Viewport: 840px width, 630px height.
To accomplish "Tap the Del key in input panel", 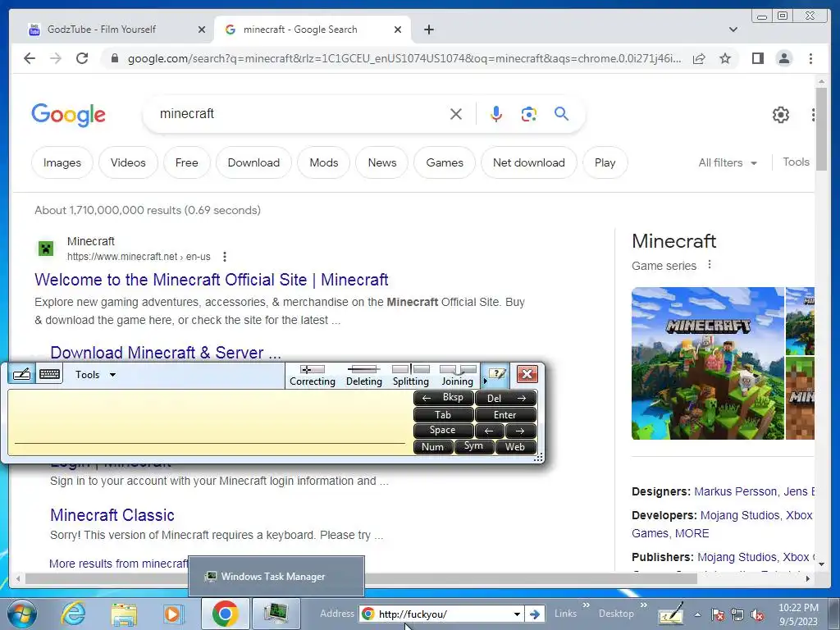I will 505,398.
